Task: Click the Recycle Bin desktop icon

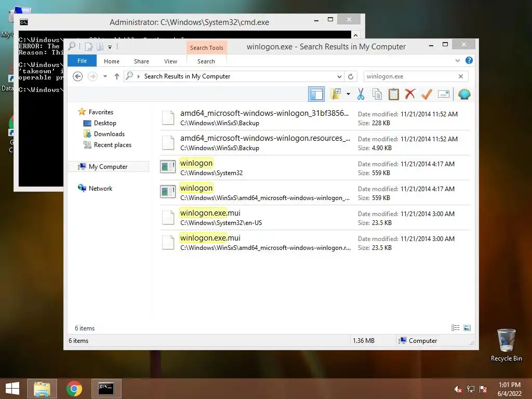Action: [506, 345]
